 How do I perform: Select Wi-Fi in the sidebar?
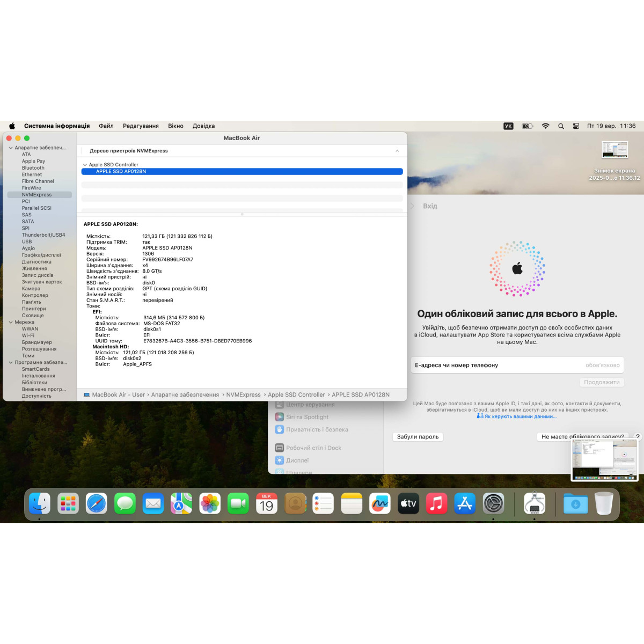click(x=28, y=335)
